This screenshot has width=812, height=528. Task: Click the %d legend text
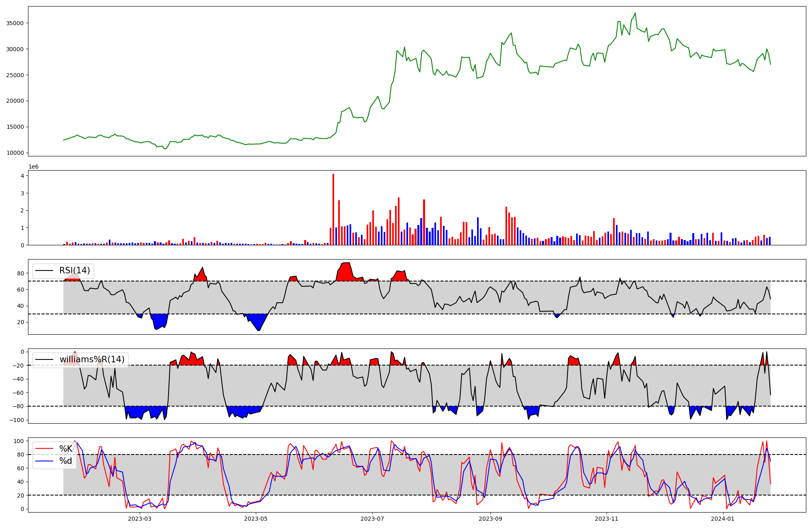65,461
